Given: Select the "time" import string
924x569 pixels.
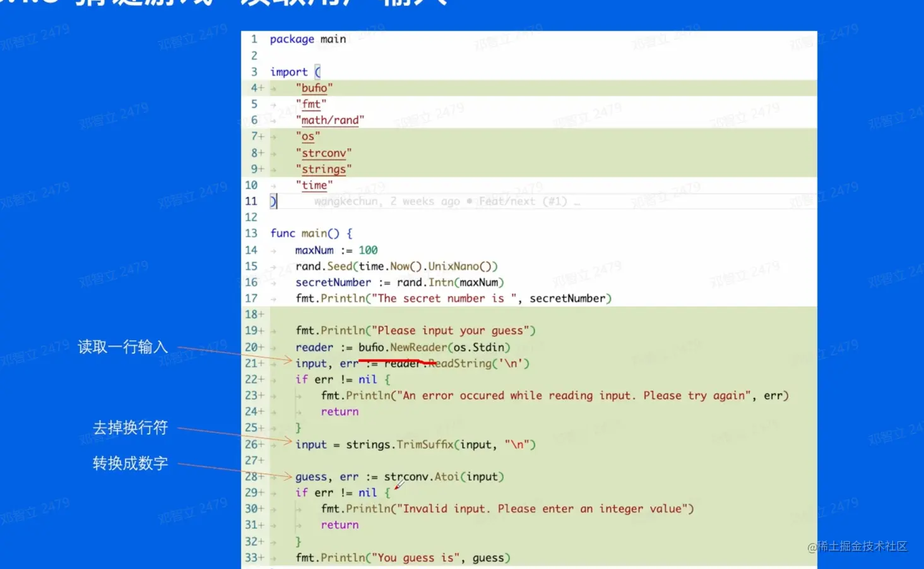Looking at the screenshot, I should (314, 185).
